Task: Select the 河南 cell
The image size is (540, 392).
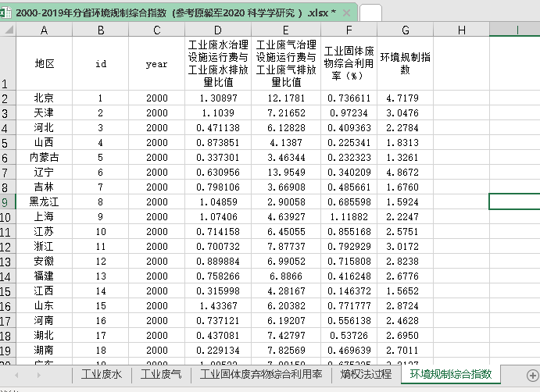Action: [x=44, y=320]
